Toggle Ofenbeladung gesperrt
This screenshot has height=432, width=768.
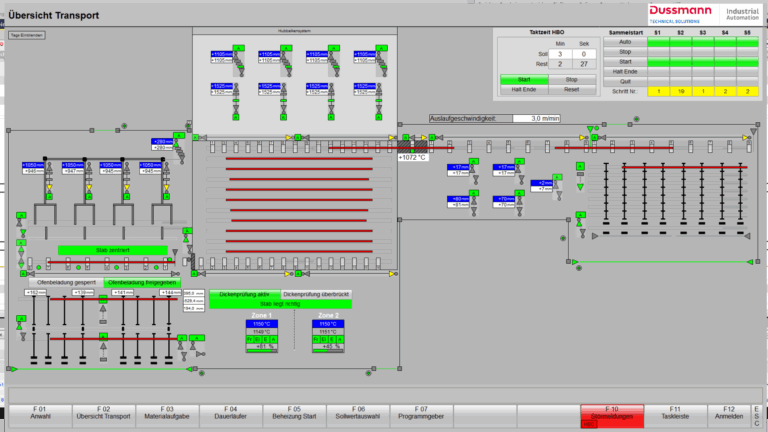[x=67, y=283]
